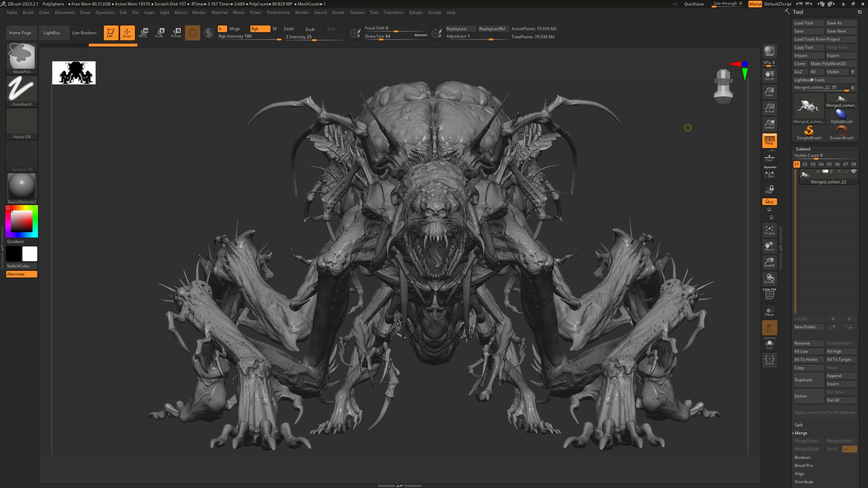Screen dimensions: 868x488
Task: Expand the Boolean section
Action: click(x=802, y=457)
